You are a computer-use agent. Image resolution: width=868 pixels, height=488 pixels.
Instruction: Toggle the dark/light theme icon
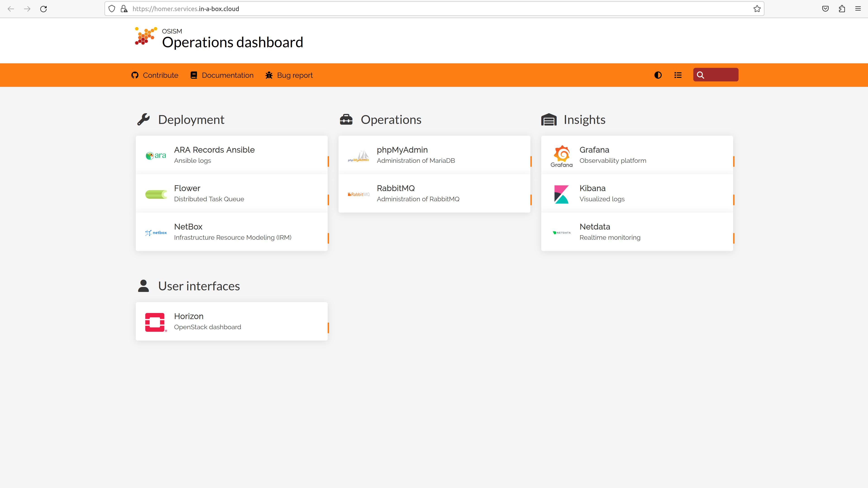[658, 75]
